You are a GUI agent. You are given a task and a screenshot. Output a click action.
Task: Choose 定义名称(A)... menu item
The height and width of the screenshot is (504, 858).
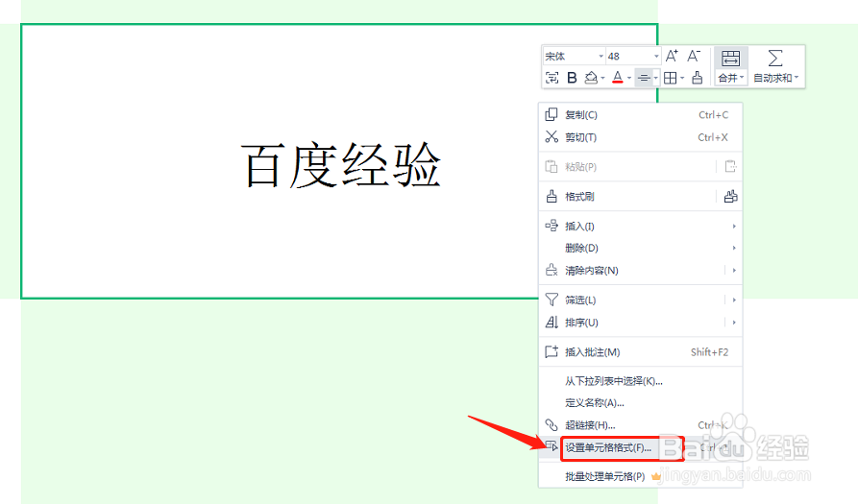coord(640,403)
